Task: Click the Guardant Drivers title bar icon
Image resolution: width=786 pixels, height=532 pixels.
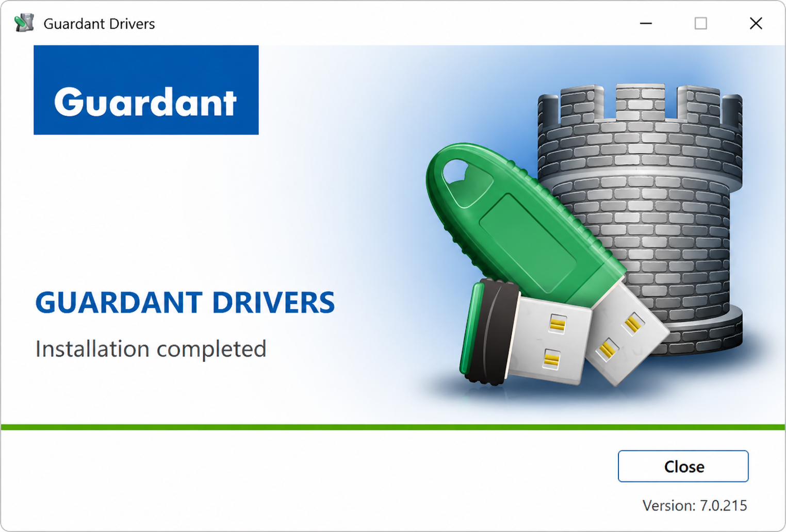Action: (x=24, y=23)
